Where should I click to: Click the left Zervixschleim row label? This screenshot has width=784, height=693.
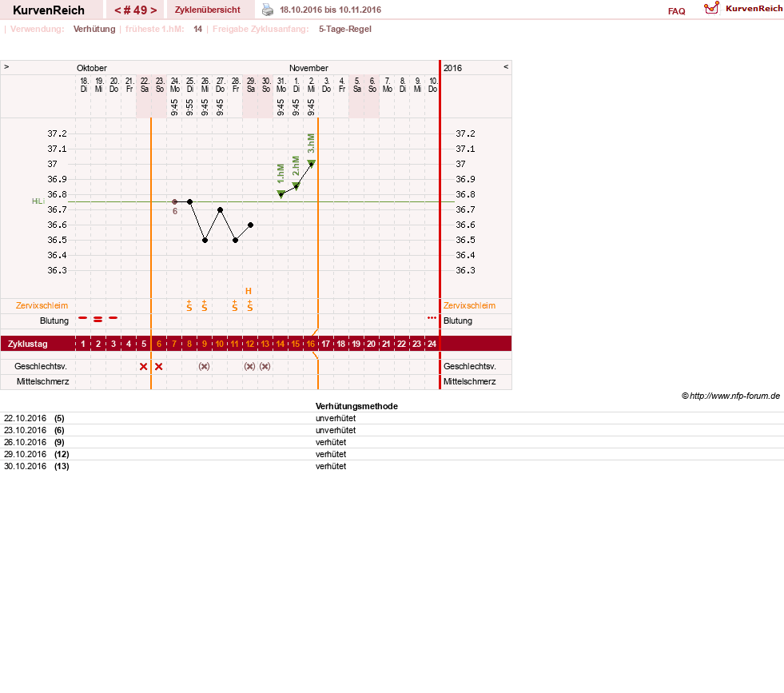coord(42,305)
